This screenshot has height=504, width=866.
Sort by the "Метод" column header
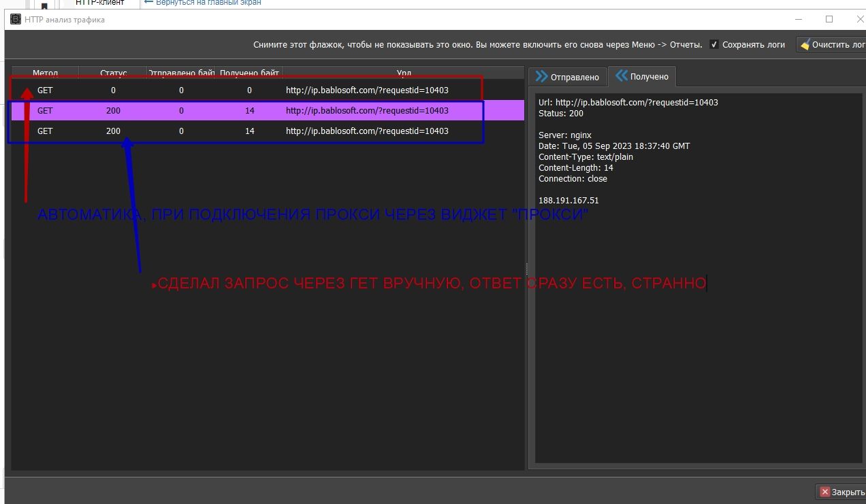click(45, 73)
